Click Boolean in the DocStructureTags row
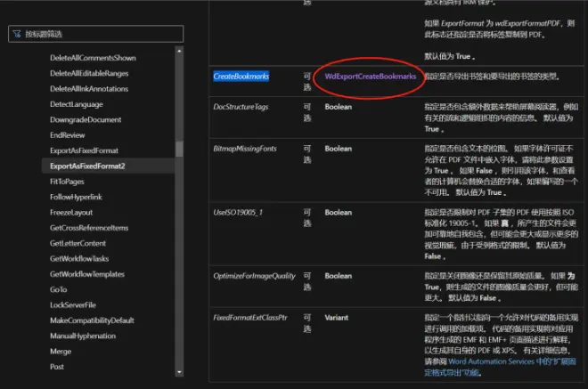Image resolution: width=588 pixels, height=389 pixels. (339, 107)
